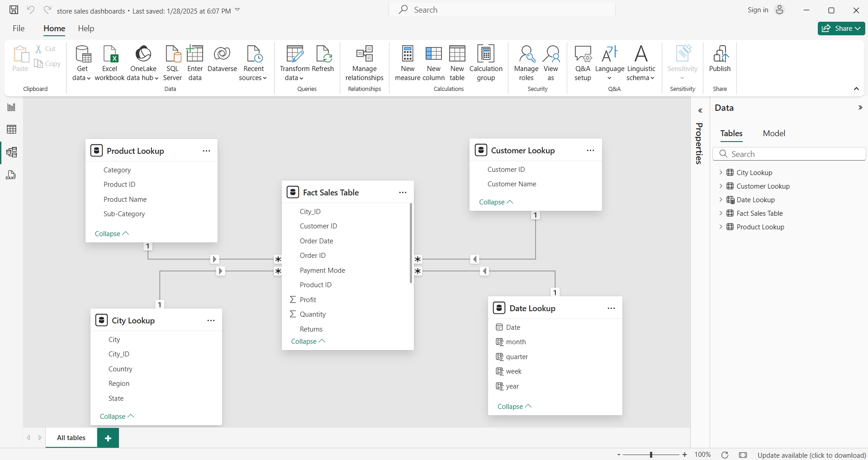Select the All tables layout tab

tap(71, 438)
